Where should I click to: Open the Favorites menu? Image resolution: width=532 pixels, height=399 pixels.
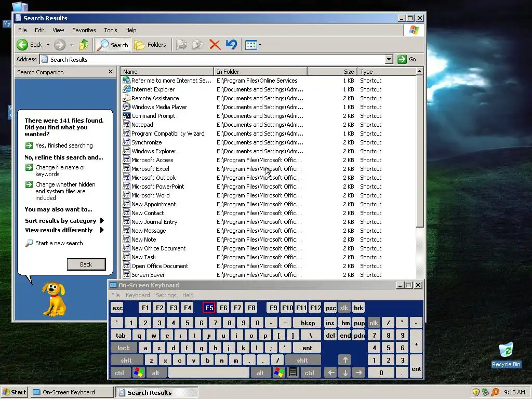pos(84,30)
